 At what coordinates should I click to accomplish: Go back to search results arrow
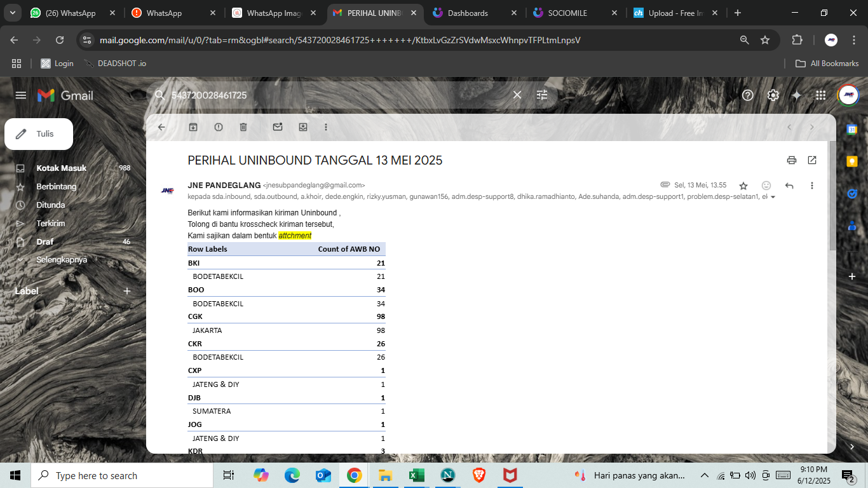pyautogui.click(x=161, y=127)
